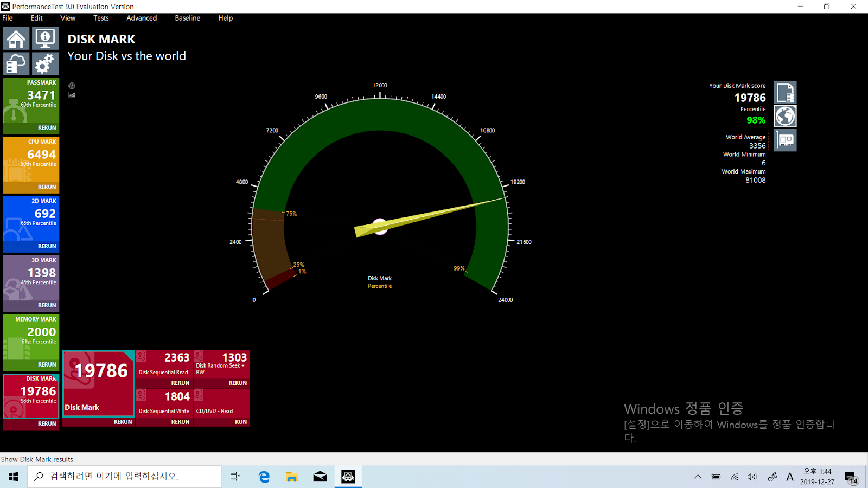Open the taskbar clock showing 2019-12-27
This screenshot has height=488, width=868.
(817, 477)
